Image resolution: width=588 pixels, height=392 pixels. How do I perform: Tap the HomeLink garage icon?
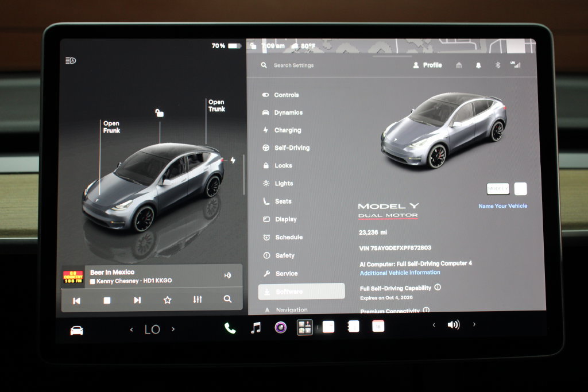tap(459, 65)
